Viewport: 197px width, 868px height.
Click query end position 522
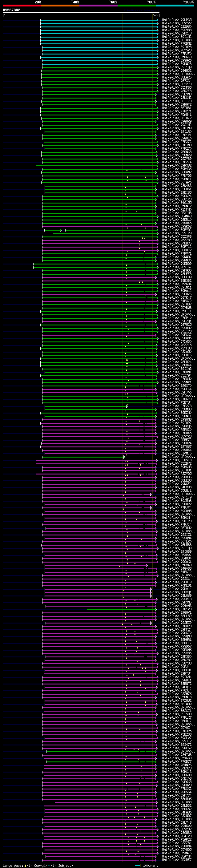155,15
